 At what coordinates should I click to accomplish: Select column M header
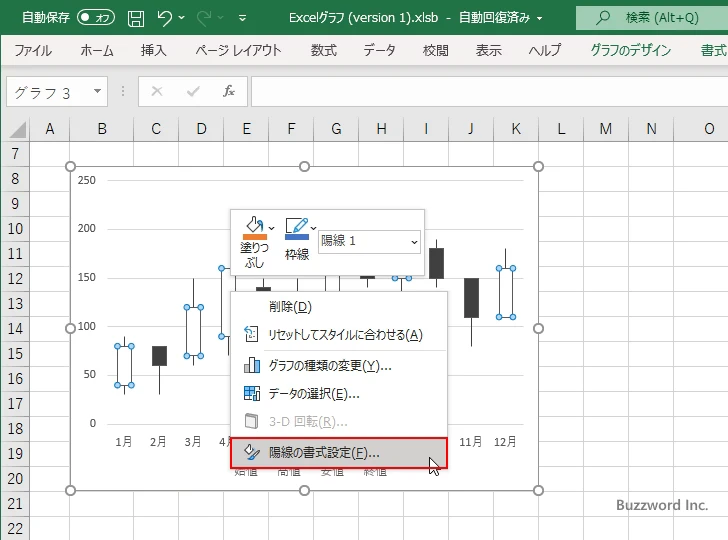(606, 128)
